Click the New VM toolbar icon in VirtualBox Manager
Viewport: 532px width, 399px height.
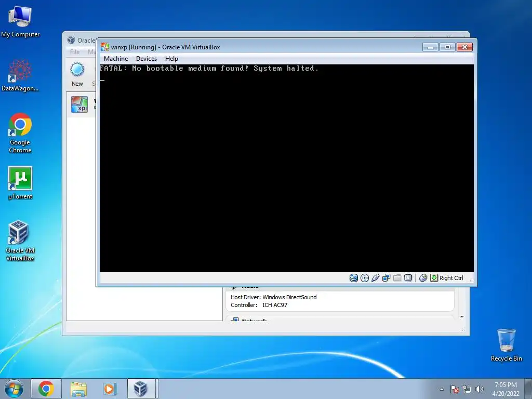[x=77, y=70]
